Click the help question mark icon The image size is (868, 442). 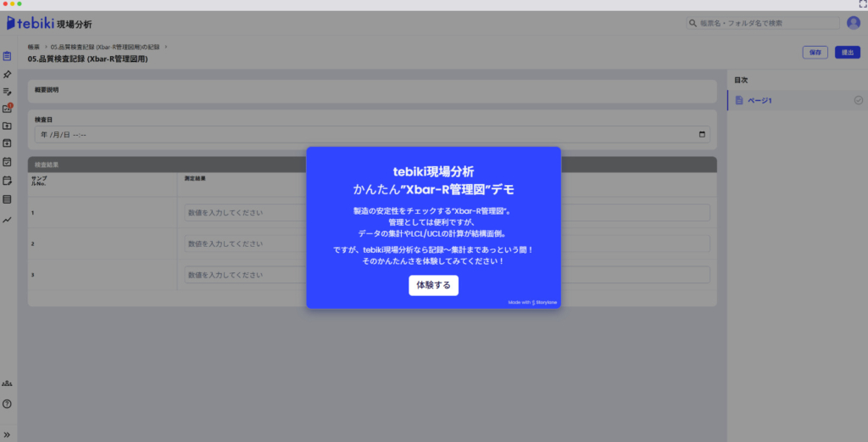pos(8,404)
